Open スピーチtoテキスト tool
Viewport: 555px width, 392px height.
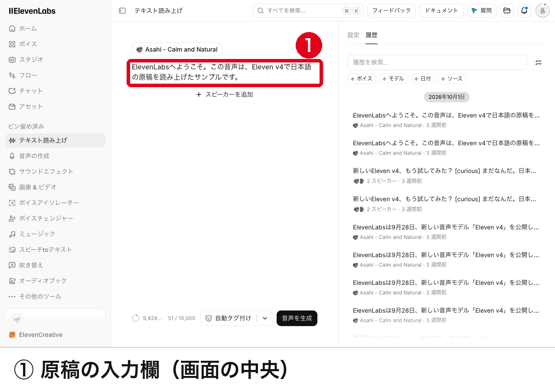pyautogui.click(x=55, y=249)
